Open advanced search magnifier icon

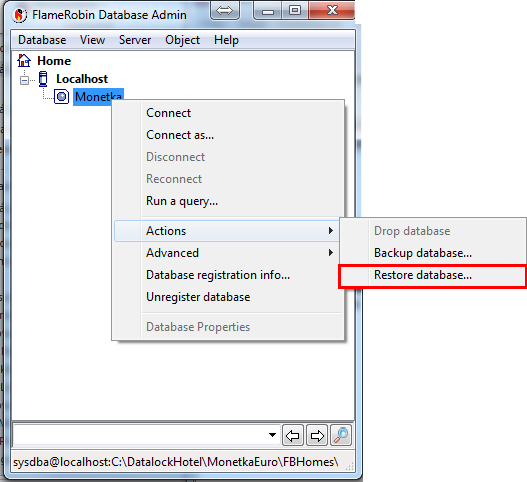(341, 436)
